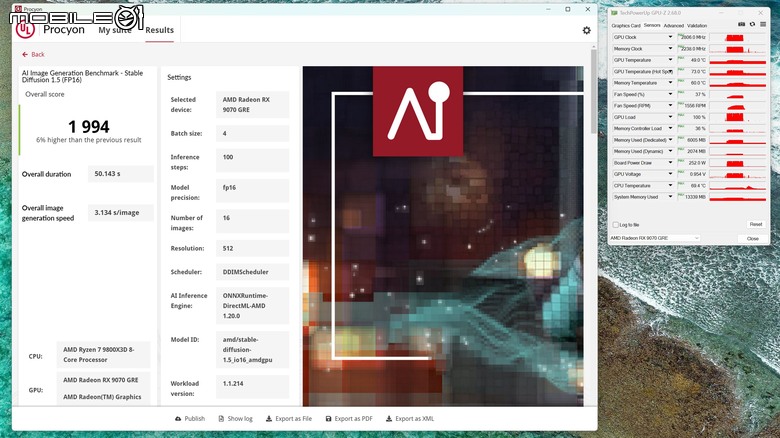Screen dimensions: 780x438
Task: Click the Batch size value 4
Action: (252, 133)
